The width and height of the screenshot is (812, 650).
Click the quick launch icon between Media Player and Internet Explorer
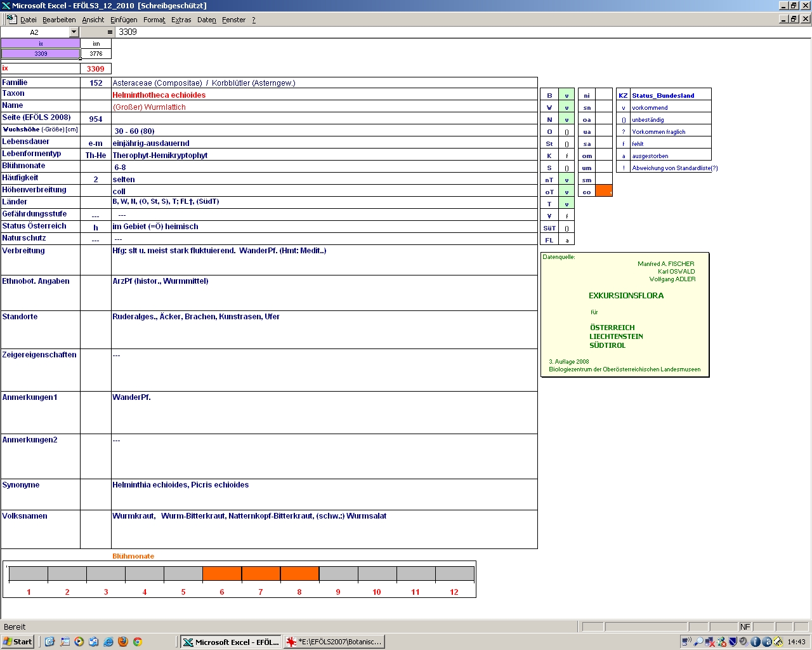(x=94, y=642)
